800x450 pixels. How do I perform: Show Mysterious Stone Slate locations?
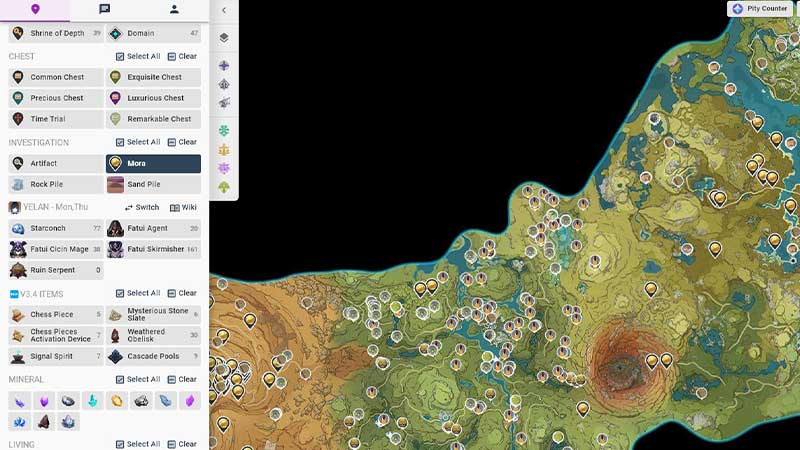click(153, 314)
